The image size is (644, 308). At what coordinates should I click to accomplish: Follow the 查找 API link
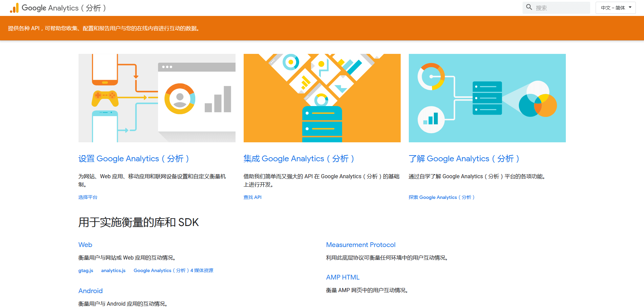(x=252, y=197)
